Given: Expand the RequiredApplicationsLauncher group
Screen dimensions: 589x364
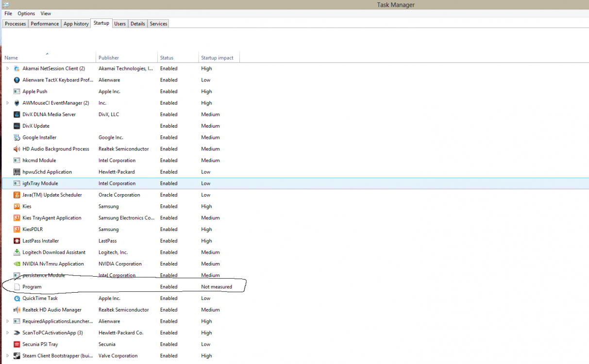Looking at the screenshot, I should (x=7, y=321).
